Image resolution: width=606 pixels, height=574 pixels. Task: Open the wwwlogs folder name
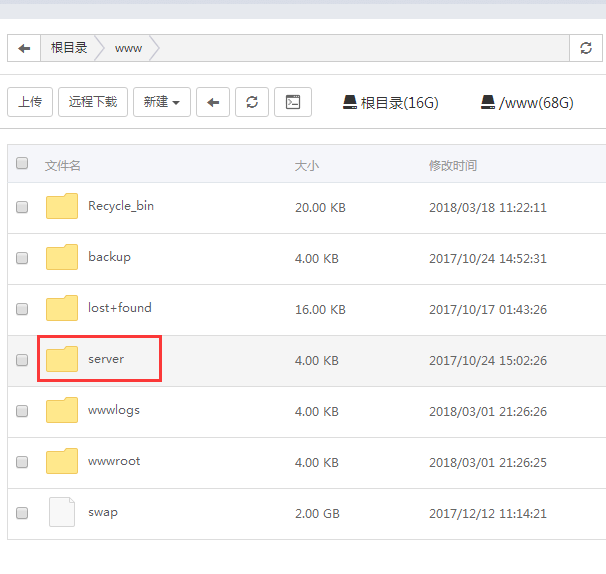click(x=114, y=410)
